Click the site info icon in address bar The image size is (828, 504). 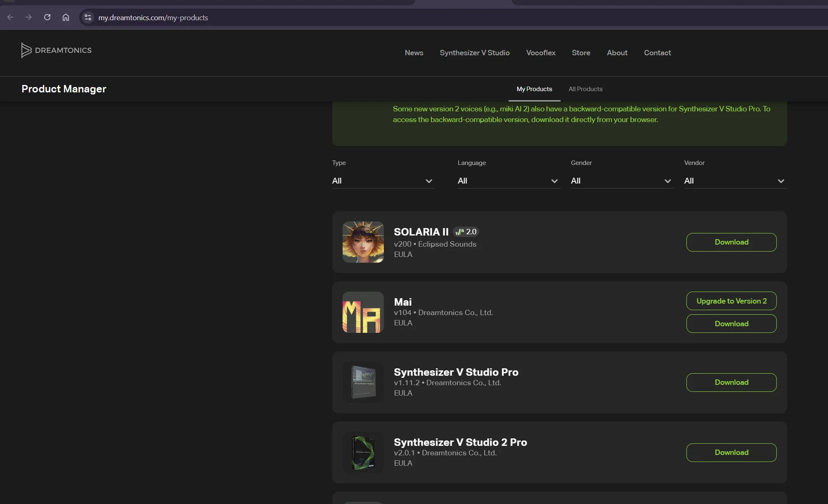tap(88, 17)
